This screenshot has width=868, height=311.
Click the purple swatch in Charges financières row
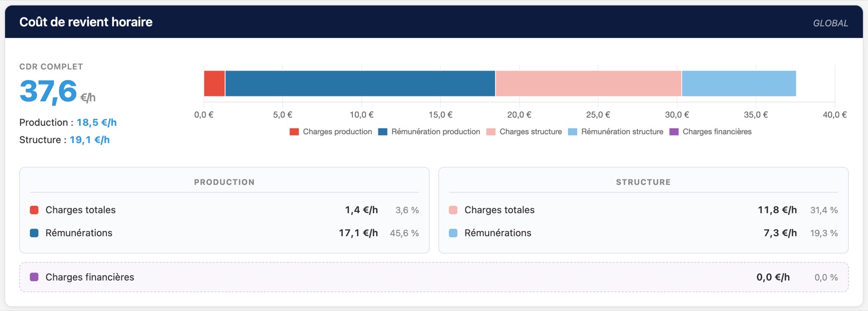pyautogui.click(x=34, y=277)
